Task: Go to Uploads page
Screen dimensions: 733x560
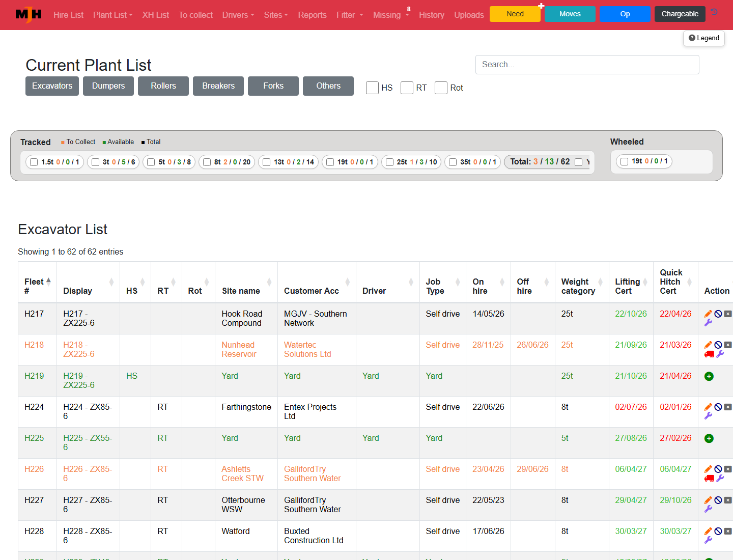Action: coord(469,15)
